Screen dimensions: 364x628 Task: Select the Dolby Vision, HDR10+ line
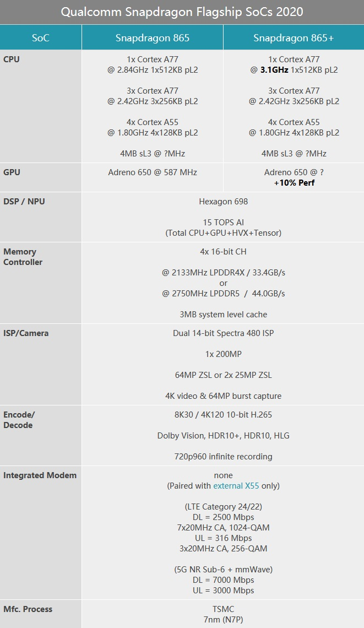223,436
